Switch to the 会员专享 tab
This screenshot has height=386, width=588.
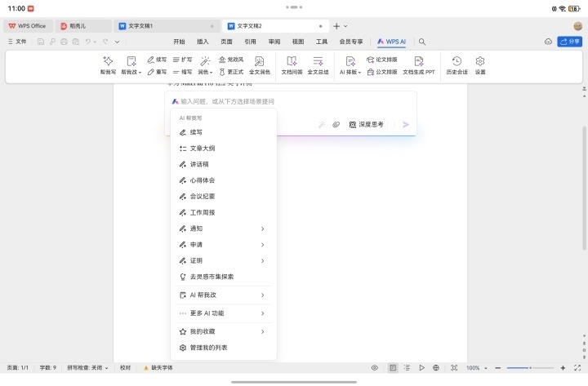(x=351, y=42)
